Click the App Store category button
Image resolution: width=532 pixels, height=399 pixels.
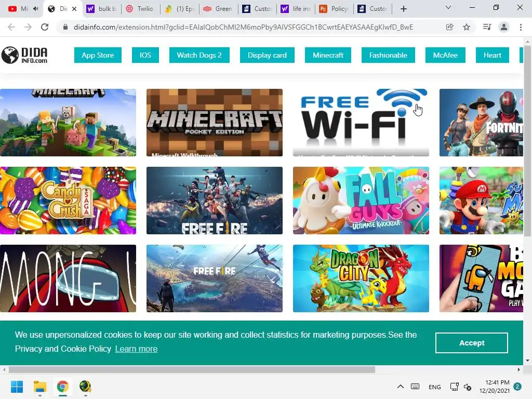click(98, 55)
